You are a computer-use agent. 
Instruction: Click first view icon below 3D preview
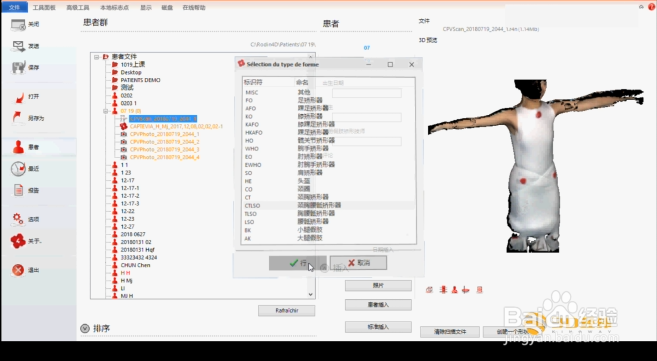(x=429, y=290)
